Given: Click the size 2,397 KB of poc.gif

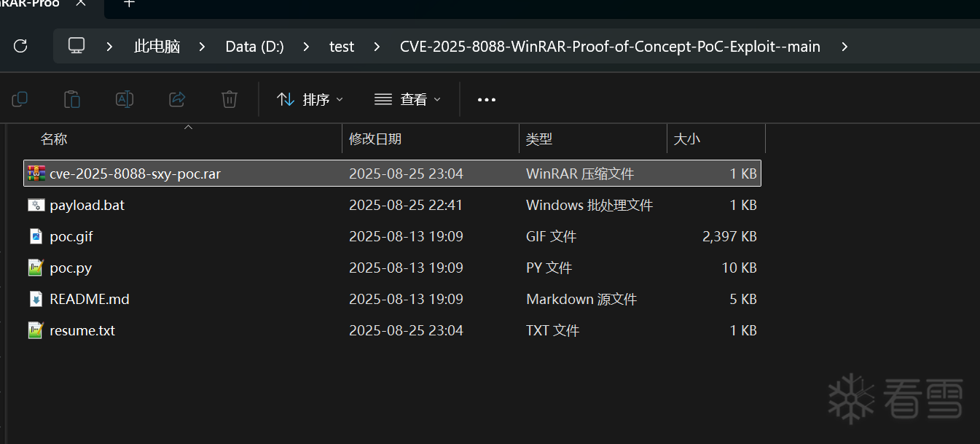Looking at the screenshot, I should 729,236.
